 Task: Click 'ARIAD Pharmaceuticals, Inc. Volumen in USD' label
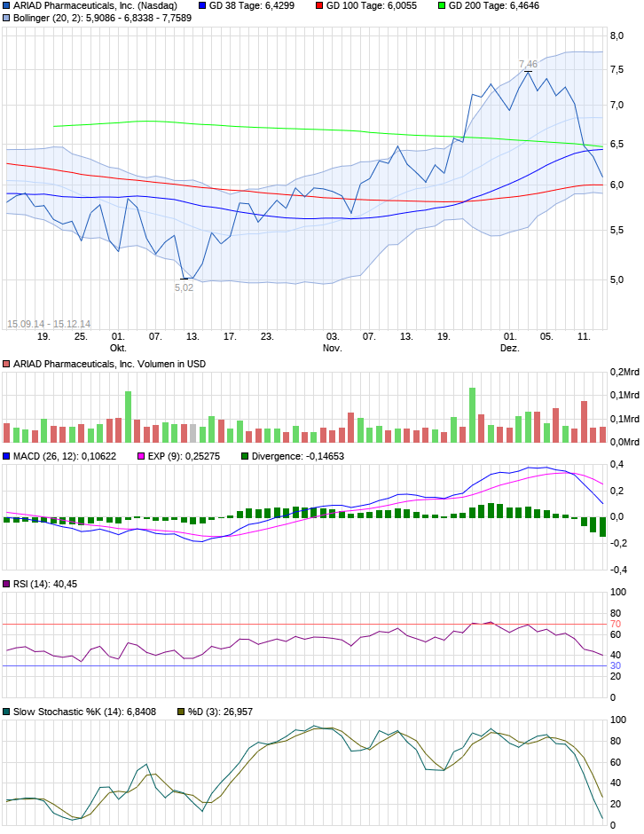pyautogui.click(x=109, y=365)
